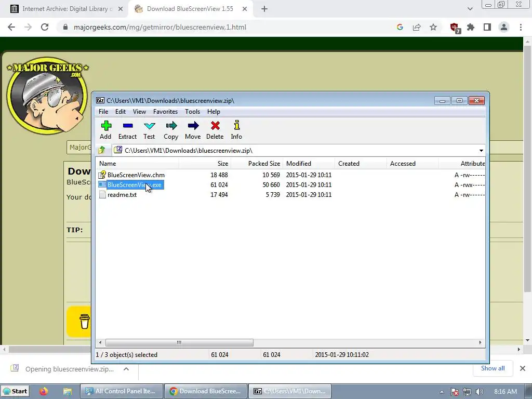Click the network tray icon
The width and height of the screenshot is (532, 399).
pos(467,392)
